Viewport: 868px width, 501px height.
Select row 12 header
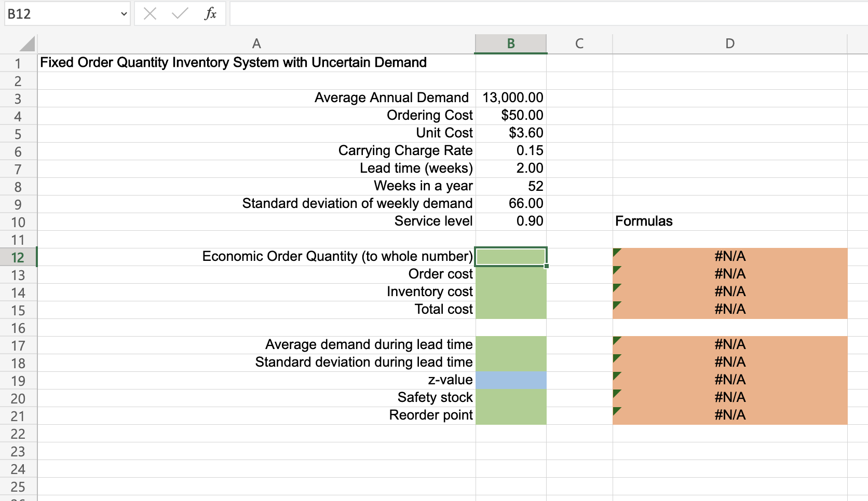coord(18,257)
